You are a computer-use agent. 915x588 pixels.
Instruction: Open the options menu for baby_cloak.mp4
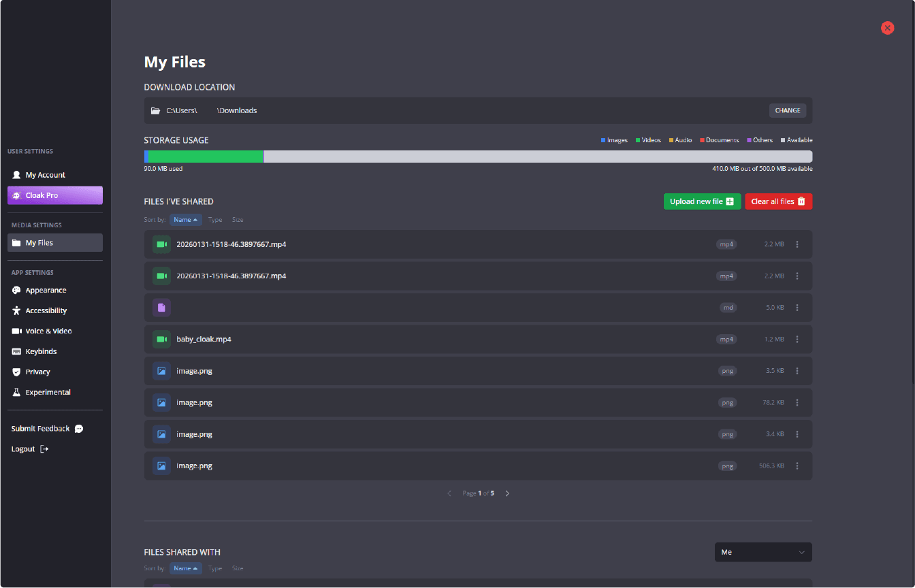[x=797, y=339]
